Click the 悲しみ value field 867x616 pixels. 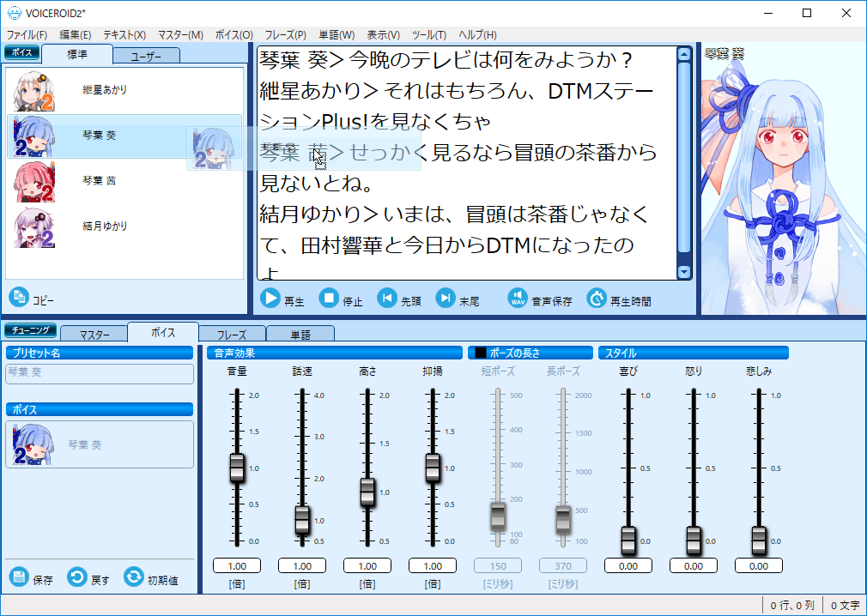[759, 565]
